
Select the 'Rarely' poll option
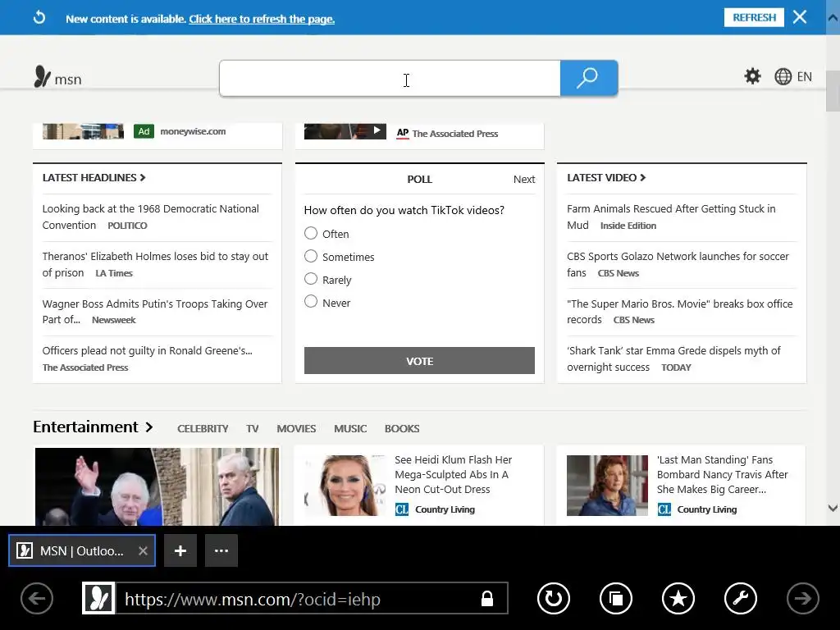coord(311,279)
